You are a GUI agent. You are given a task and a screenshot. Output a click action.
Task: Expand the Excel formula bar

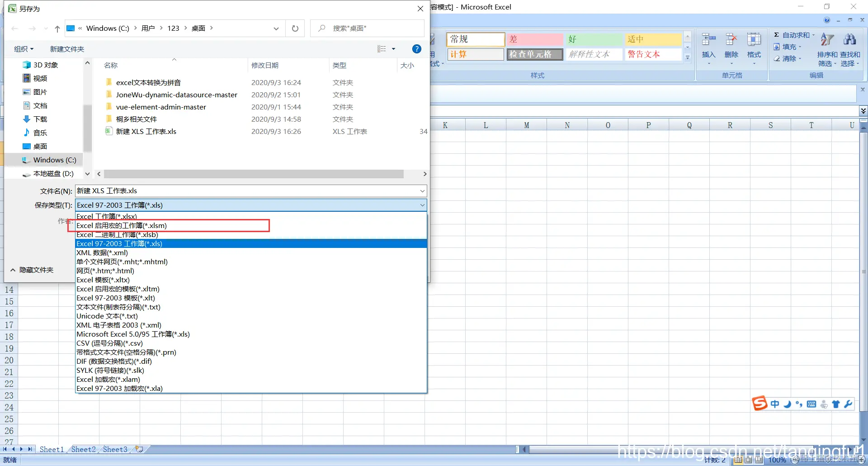863,111
